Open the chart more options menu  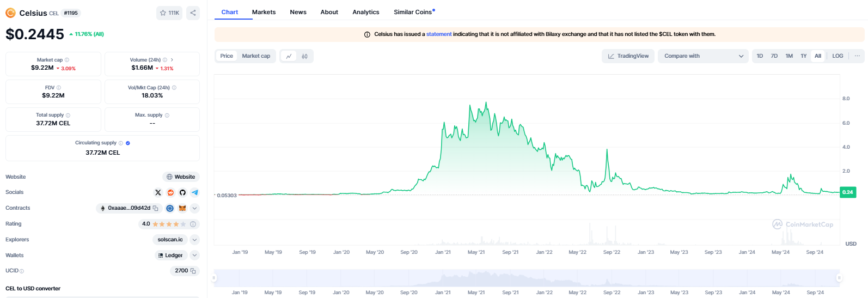tap(857, 56)
